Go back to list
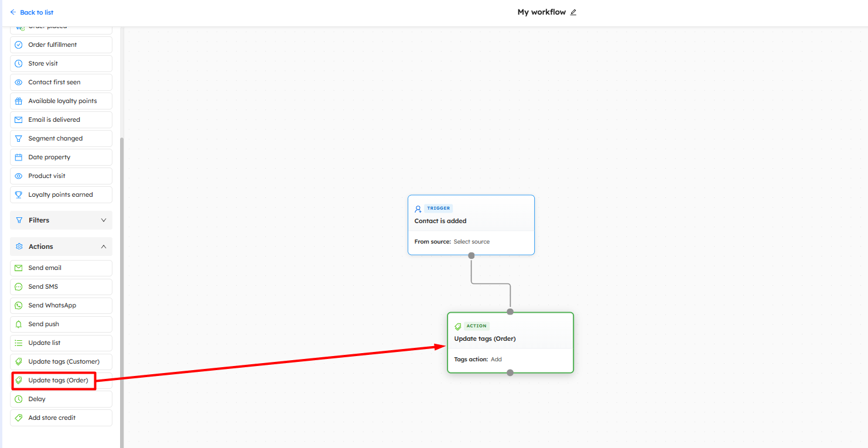The height and width of the screenshot is (448, 868). tap(32, 12)
